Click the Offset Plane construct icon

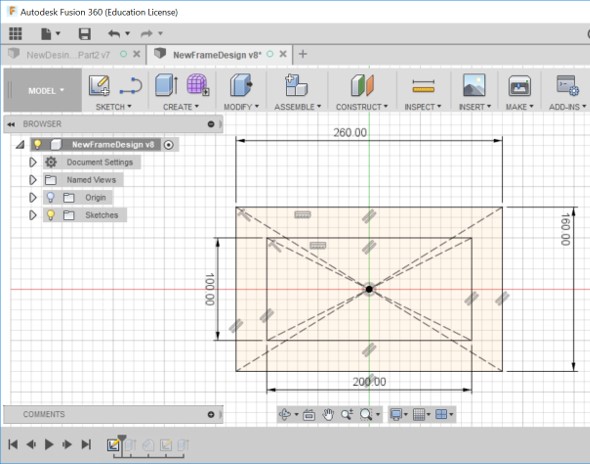click(362, 85)
